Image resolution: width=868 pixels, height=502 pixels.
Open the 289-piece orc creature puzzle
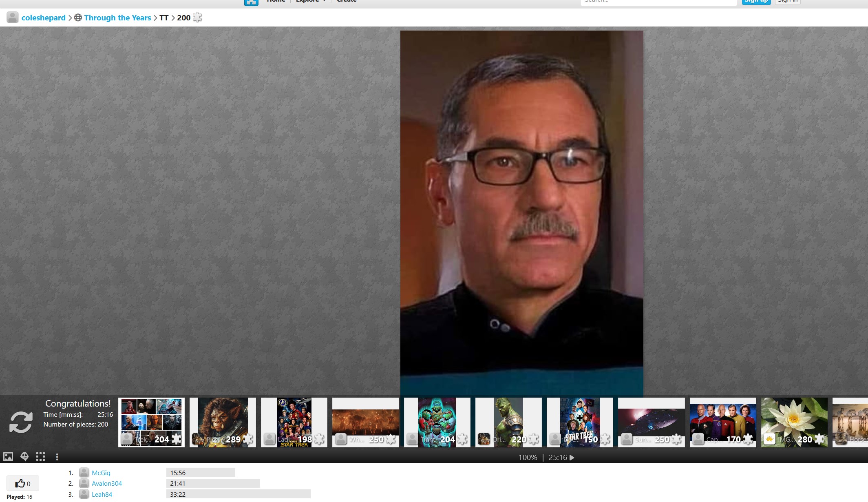(x=223, y=422)
